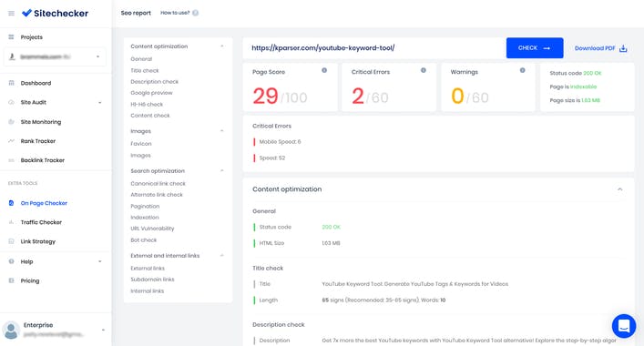The image size is (644, 346).
Task: Open Projects in the sidebar
Action: coord(32,37)
